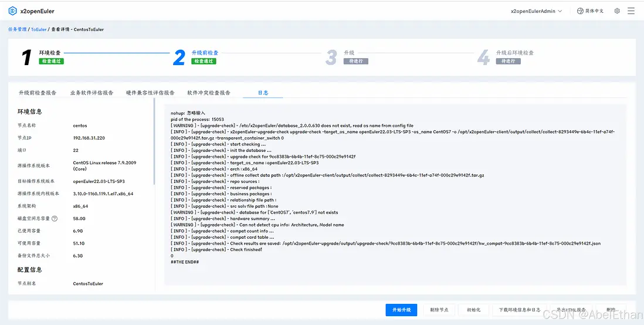644x325 pixels.
Task: Expand the x2openEulerAdmin user dropdown
Action: point(536,11)
